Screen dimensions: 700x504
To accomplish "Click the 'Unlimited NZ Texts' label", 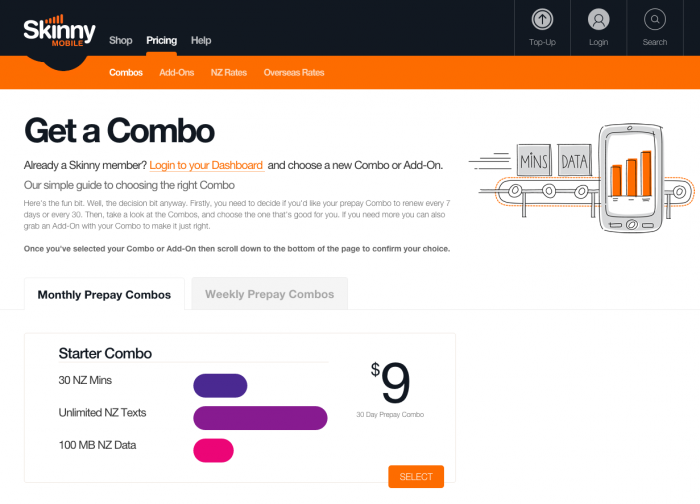I will click(x=102, y=412).
